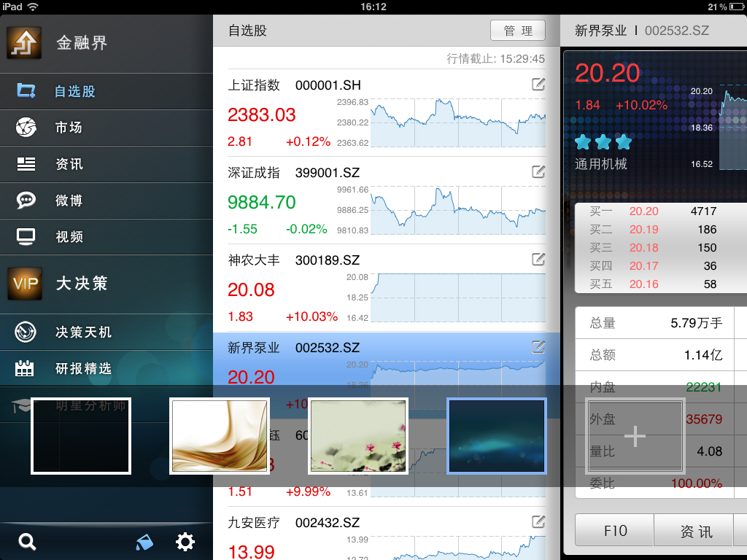Select the 新界泵业 002532.SZ row title
The height and width of the screenshot is (560, 747).
[x=294, y=348]
